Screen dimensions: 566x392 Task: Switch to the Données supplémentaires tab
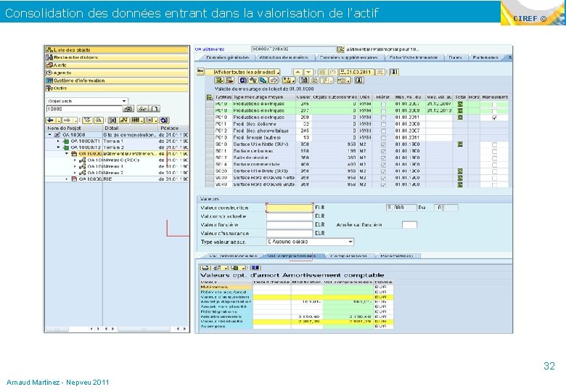pos(349,57)
